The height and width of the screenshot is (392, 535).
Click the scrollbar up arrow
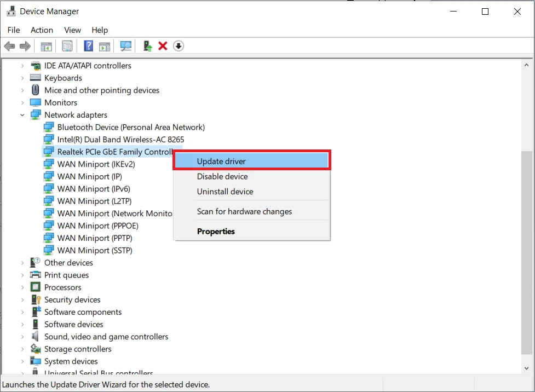pyautogui.click(x=526, y=65)
